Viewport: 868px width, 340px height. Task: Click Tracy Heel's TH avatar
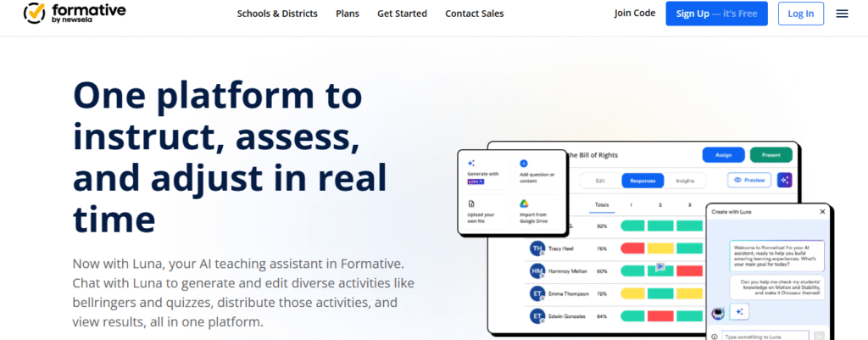pos(536,248)
